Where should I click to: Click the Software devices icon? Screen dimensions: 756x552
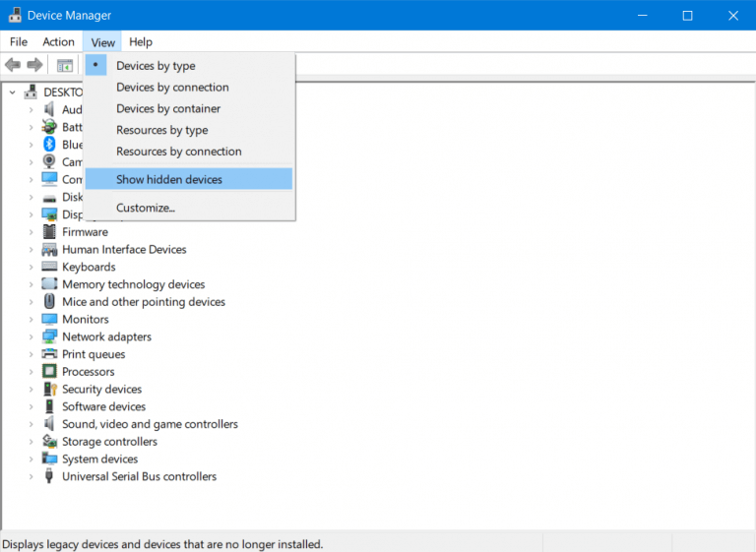[x=49, y=406]
